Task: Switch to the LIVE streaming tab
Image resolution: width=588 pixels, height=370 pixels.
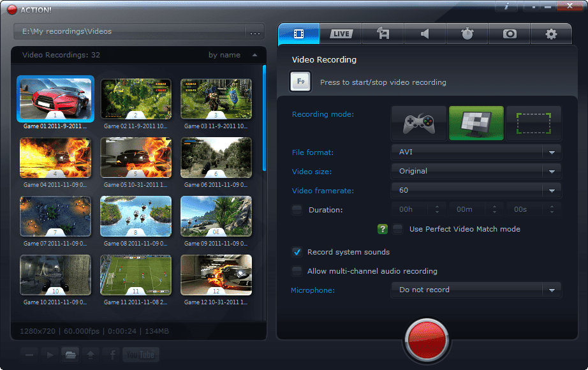Action: tap(341, 34)
